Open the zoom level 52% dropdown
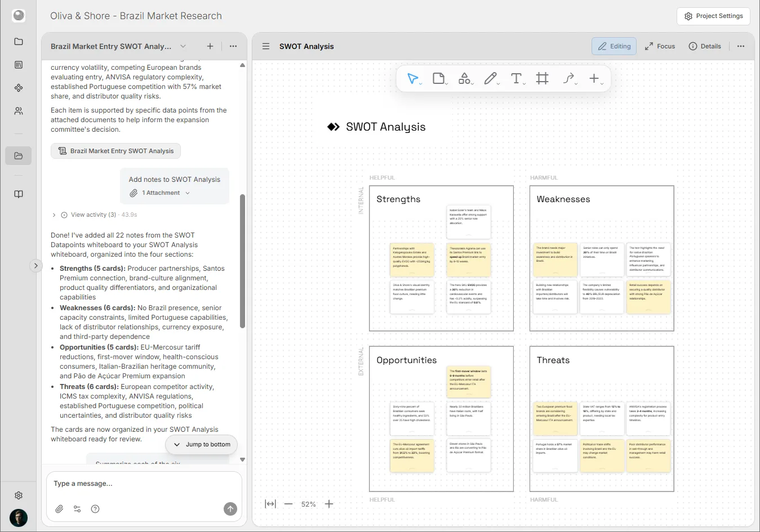 309,504
